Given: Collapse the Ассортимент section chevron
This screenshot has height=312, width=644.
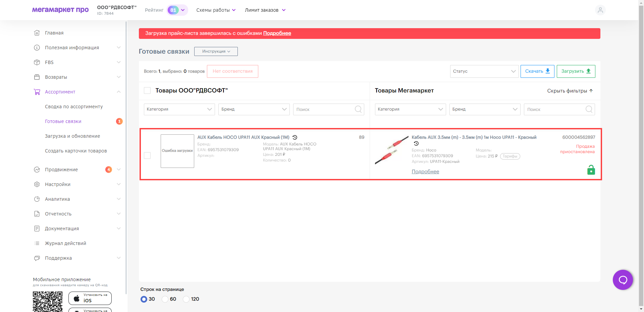Looking at the screenshot, I should point(119,92).
